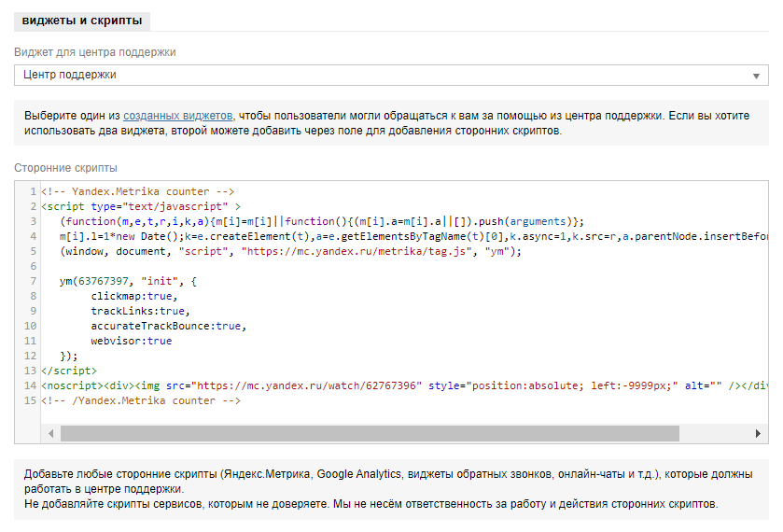Open the 'виджеты и скрипты' tab
Image resolution: width=783 pixels, height=532 pixels.
(82, 20)
